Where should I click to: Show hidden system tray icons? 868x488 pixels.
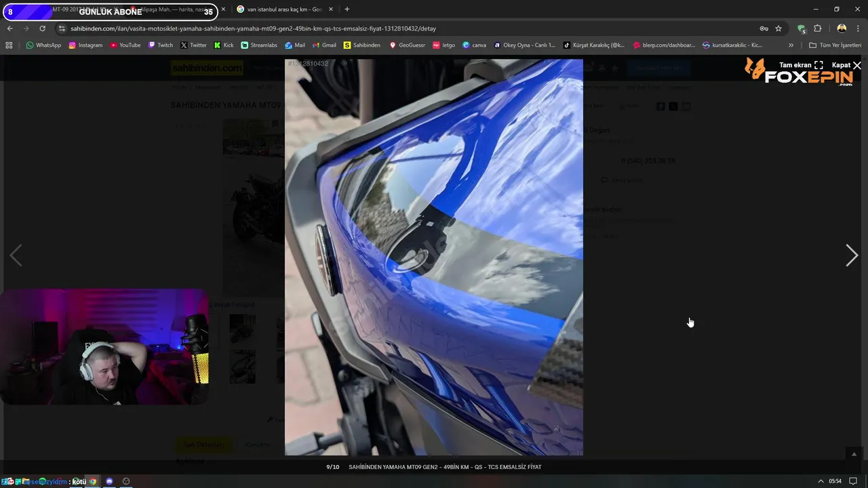point(821,481)
